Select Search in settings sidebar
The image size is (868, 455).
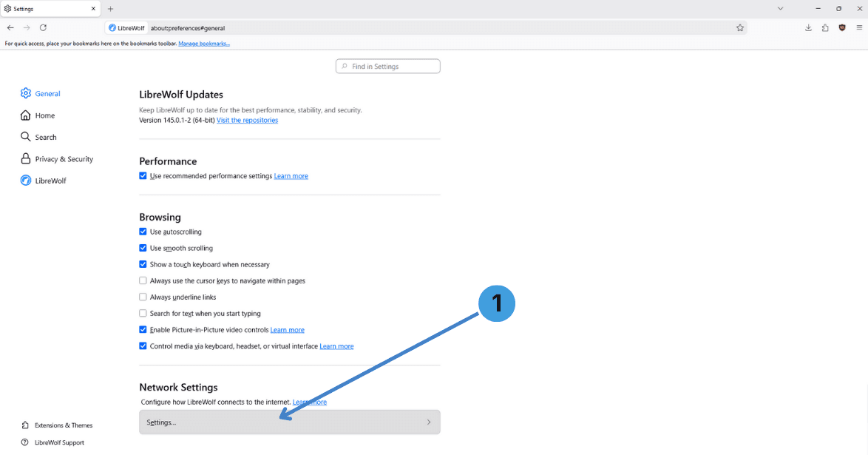(x=38, y=137)
